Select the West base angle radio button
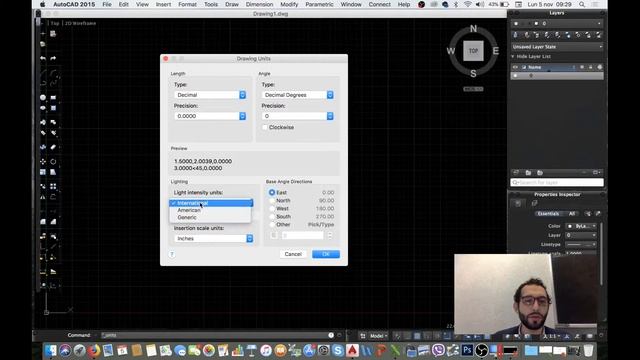This screenshot has height=360, width=640. click(x=272, y=209)
